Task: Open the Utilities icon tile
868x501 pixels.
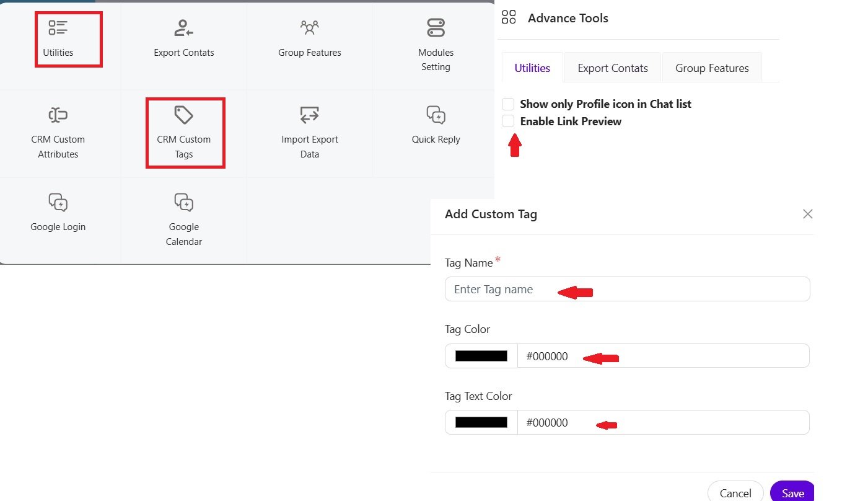Action: tap(58, 28)
